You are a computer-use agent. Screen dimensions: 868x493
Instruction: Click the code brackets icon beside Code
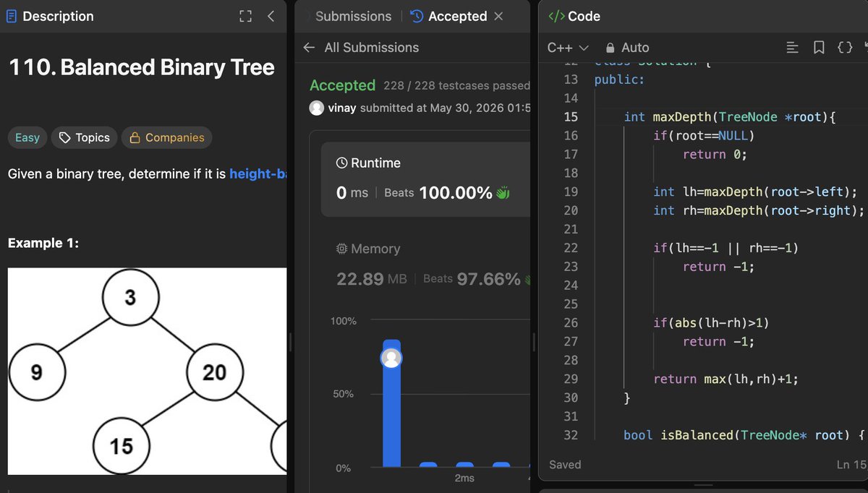point(556,16)
